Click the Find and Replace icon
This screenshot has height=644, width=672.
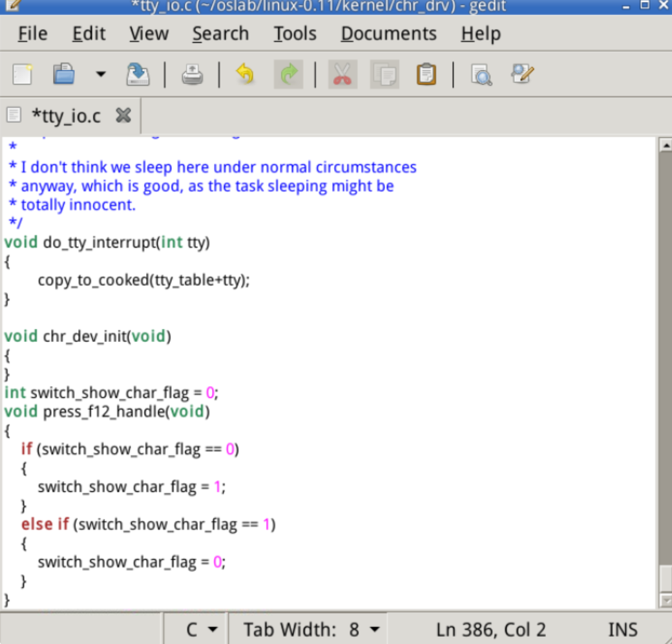[522, 74]
